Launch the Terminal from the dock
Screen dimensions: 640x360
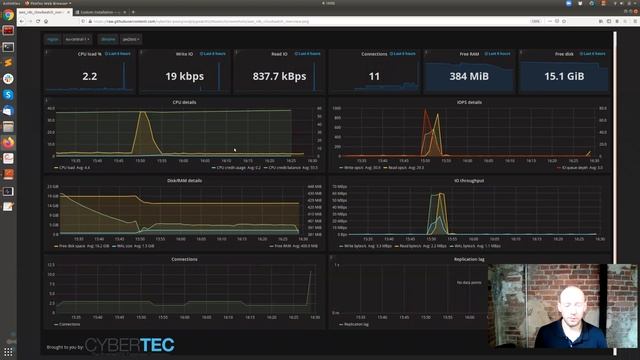tap(8, 47)
